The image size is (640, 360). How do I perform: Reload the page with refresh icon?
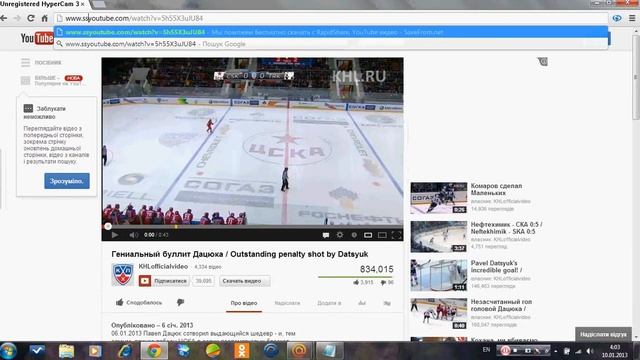click(31, 18)
